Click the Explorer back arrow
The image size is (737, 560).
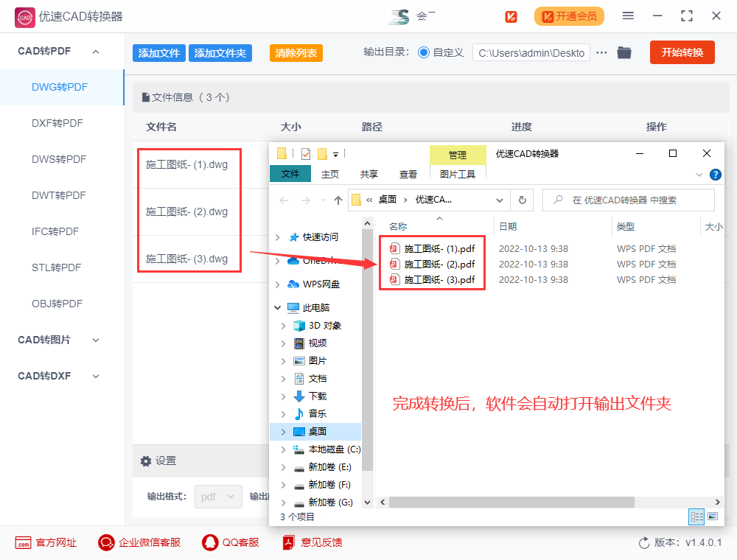pyautogui.click(x=284, y=200)
